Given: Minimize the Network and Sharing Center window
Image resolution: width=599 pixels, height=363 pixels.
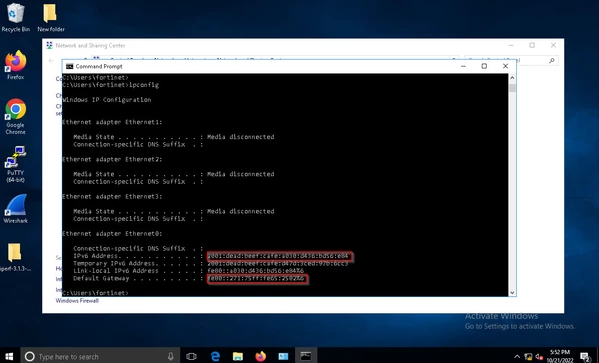Looking at the screenshot, I should 511,45.
